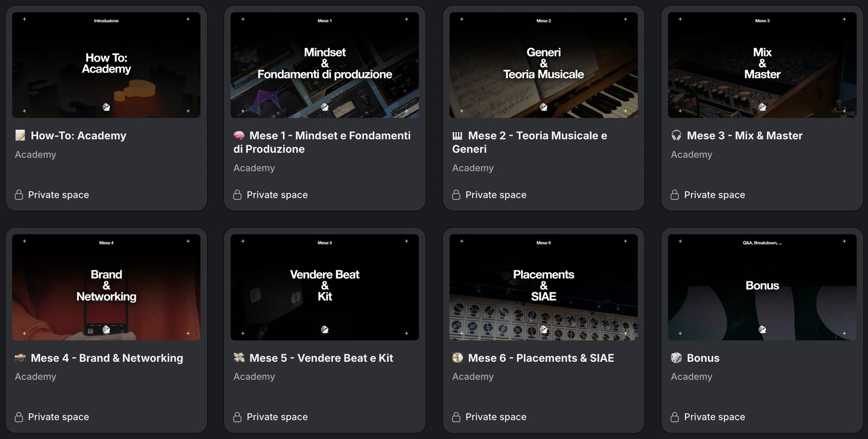Click the piano keys emoji beside Mese 2
Image resolution: width=868 pixels, height=439 pixels.
pyautogui.click(x=457, y=136)
